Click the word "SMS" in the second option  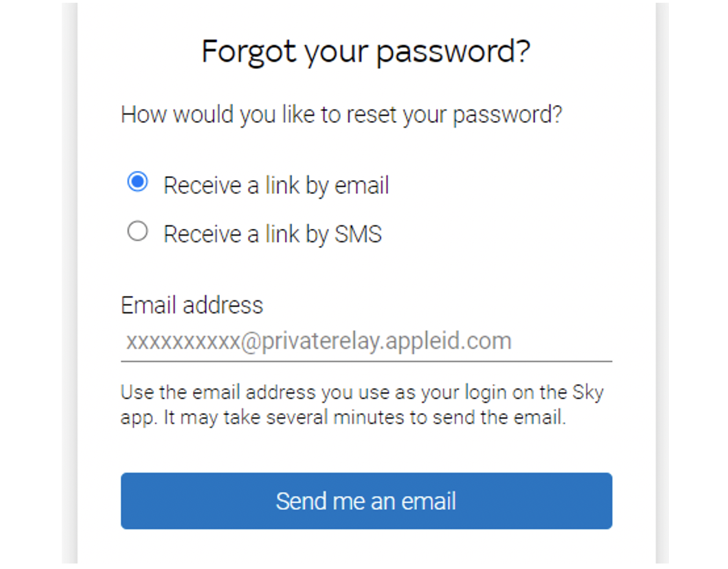click(x=358, y=234)
